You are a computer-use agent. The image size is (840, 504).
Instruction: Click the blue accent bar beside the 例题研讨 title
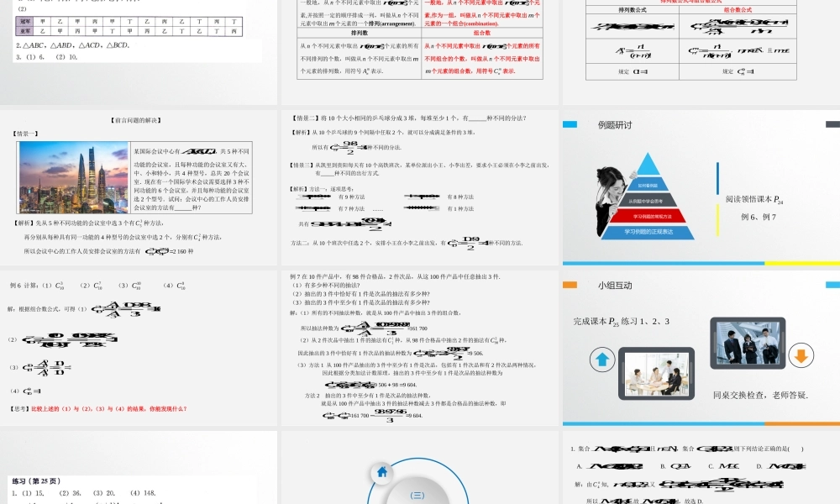[x=570, y=123]
